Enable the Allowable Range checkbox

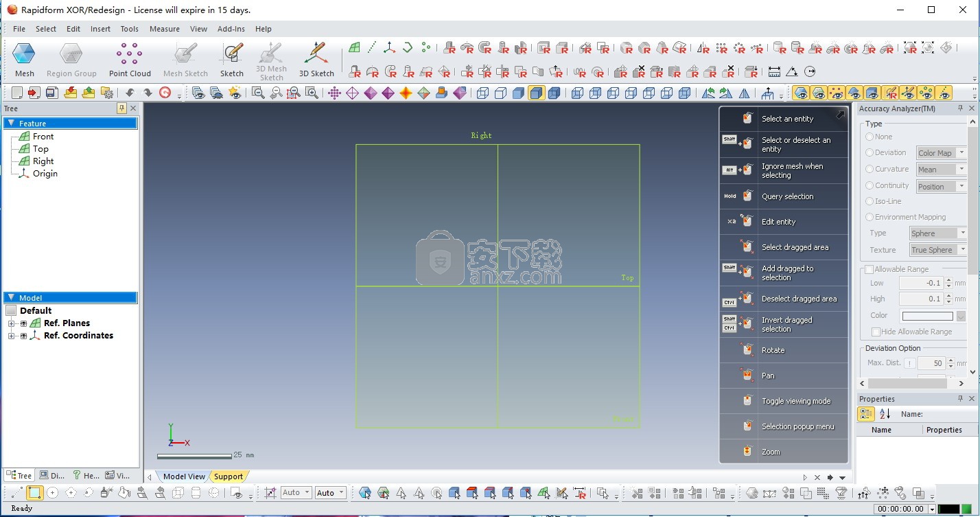(869, 269)
